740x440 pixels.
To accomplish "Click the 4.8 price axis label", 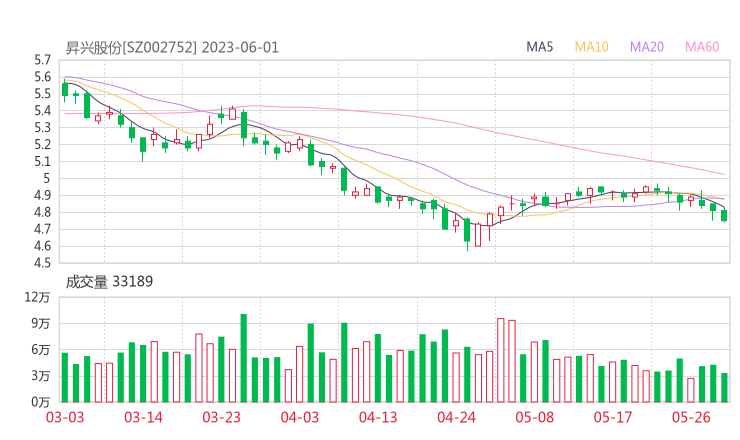I will (42, 212).
